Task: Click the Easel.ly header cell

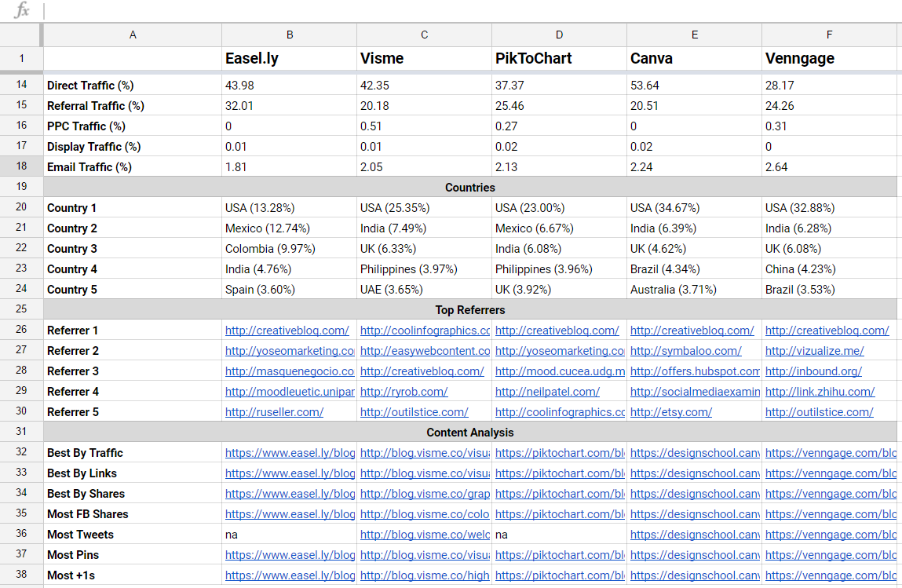Action: [x=290, y=58]
